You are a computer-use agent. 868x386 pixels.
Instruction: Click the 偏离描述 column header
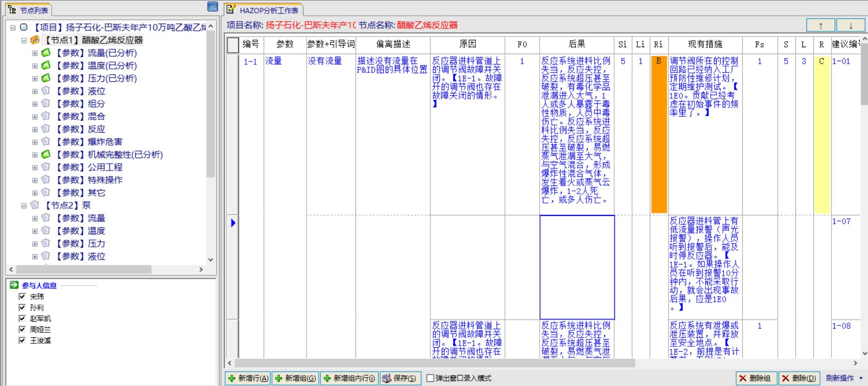[x=393, y=44]
